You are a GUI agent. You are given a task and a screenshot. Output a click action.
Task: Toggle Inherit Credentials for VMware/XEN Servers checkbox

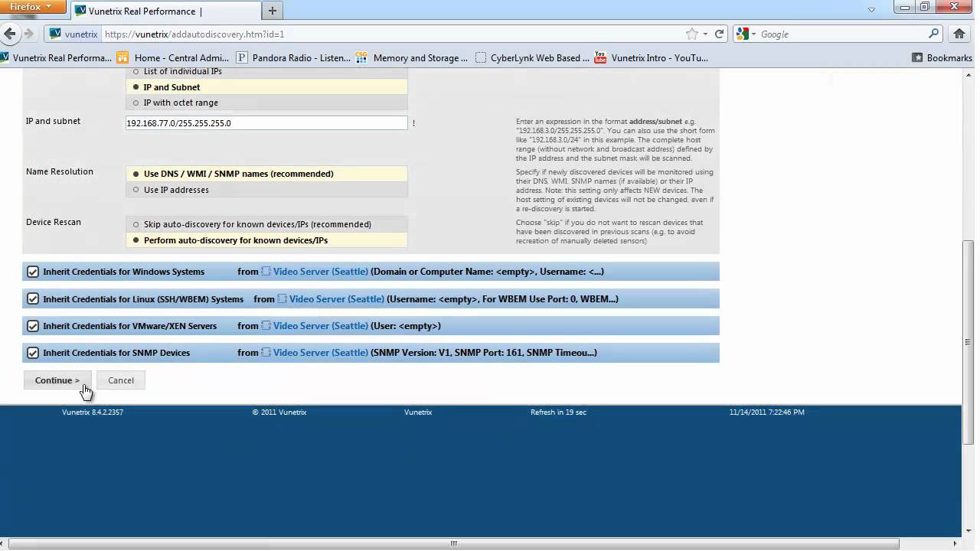[33, 326]
